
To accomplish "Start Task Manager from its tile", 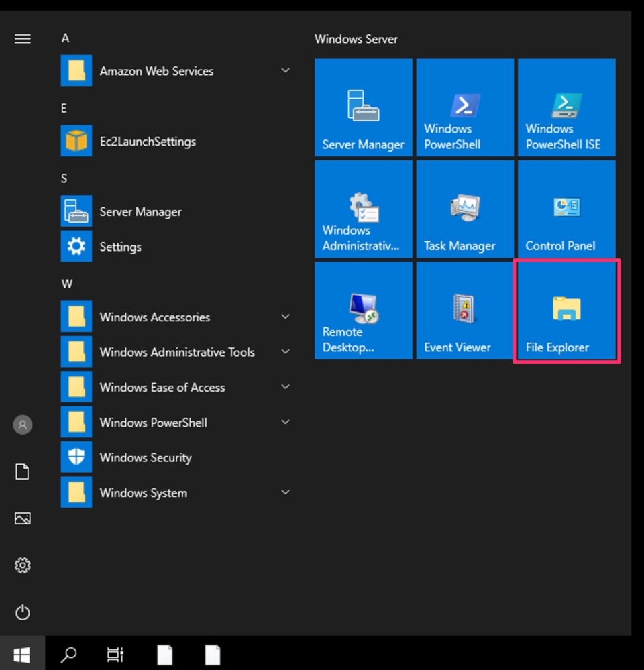I will coord(465,209).
